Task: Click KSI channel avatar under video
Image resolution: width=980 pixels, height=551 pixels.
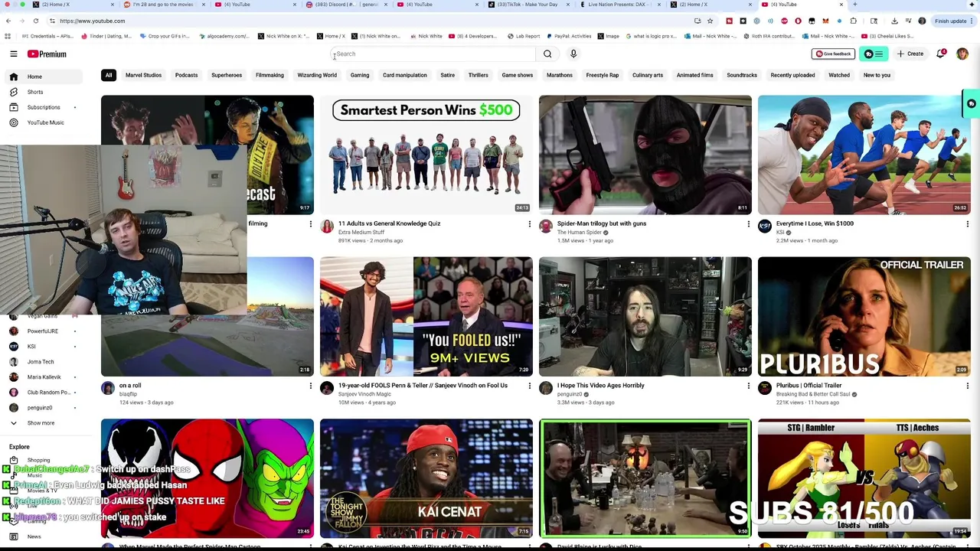Action: click(765, 226)
